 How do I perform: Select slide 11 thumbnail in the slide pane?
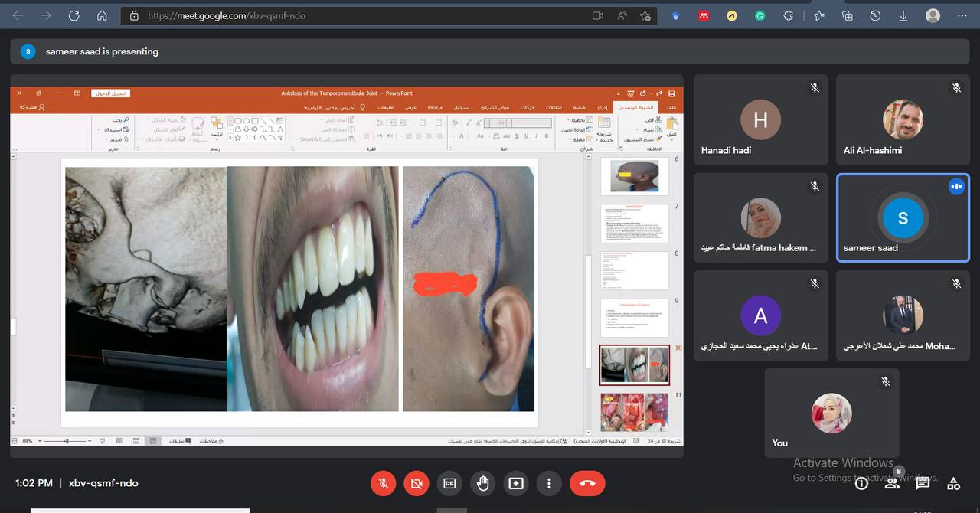click(634, 410)
